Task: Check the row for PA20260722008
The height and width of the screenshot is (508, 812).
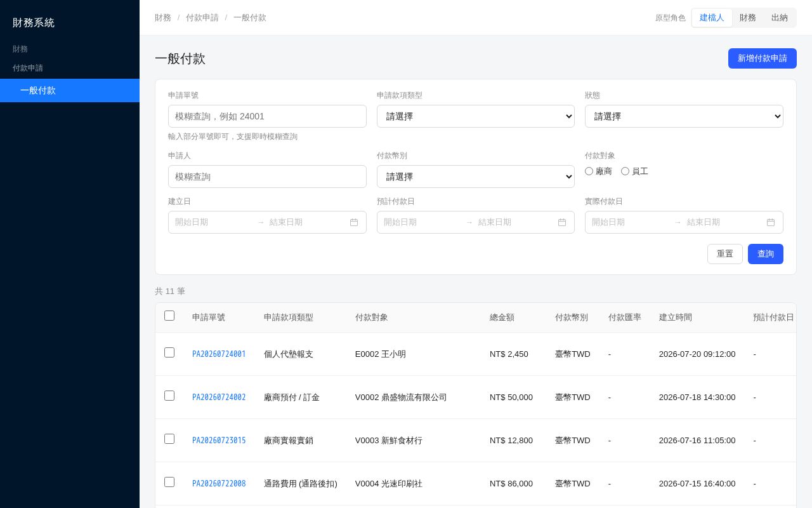Action: (x=169, y=482)
